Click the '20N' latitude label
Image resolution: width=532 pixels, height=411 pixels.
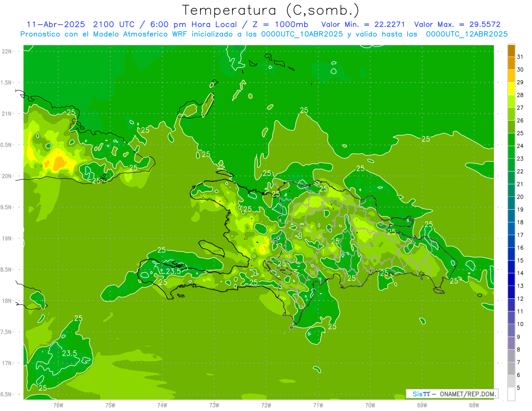click(7, 176)
